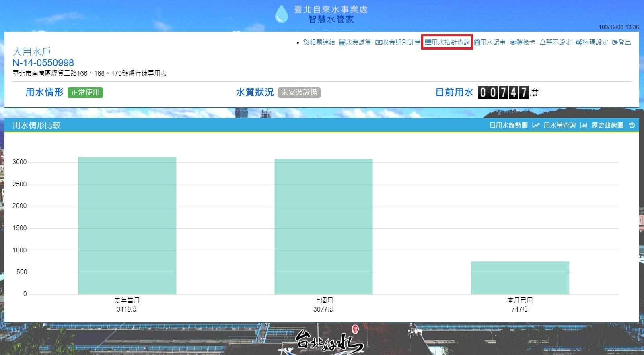Select the 本月已用 bar in chart

(520, 278)
